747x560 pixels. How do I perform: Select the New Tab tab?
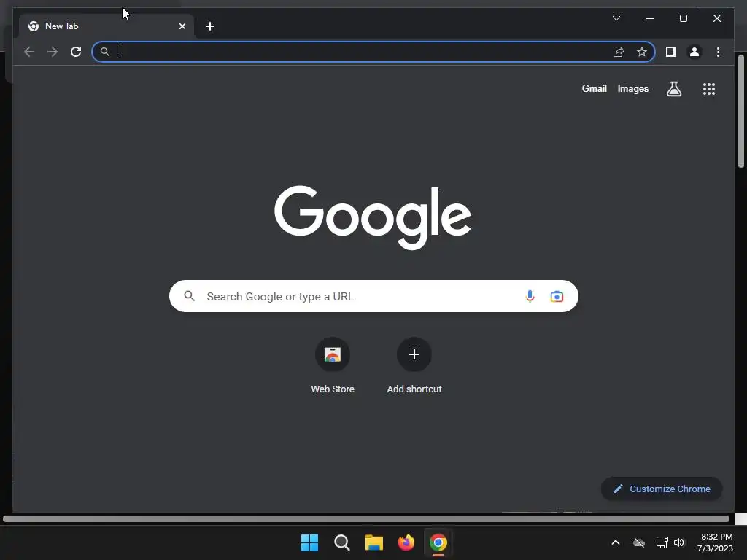coord(107,26)
